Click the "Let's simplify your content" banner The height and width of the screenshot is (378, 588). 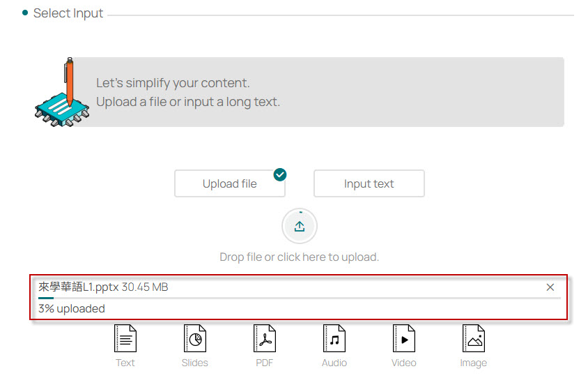pos(188,92)
